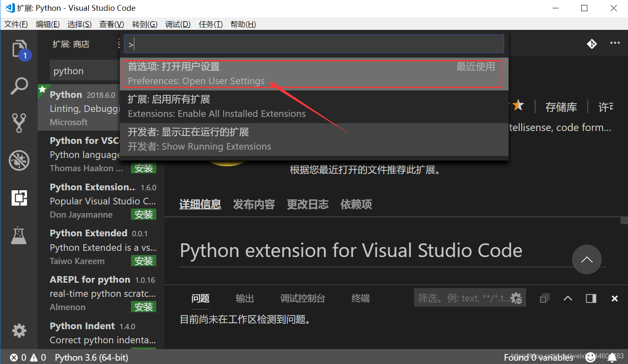
Task: Open the 选择(S) menu
Action: [x=80, y=24]
